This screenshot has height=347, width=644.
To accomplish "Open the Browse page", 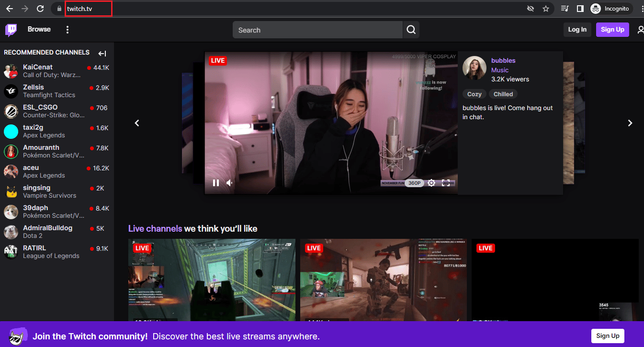I will (39, 29).
